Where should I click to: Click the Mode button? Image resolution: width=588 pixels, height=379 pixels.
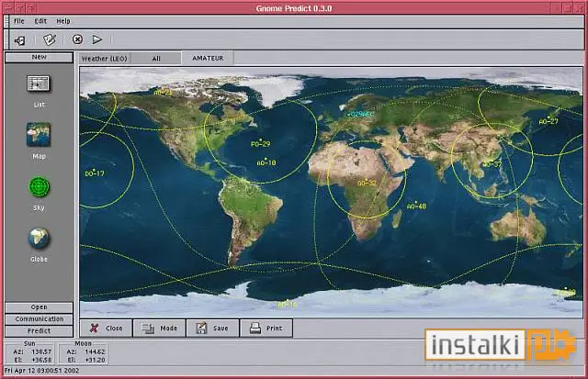(159, 328)
